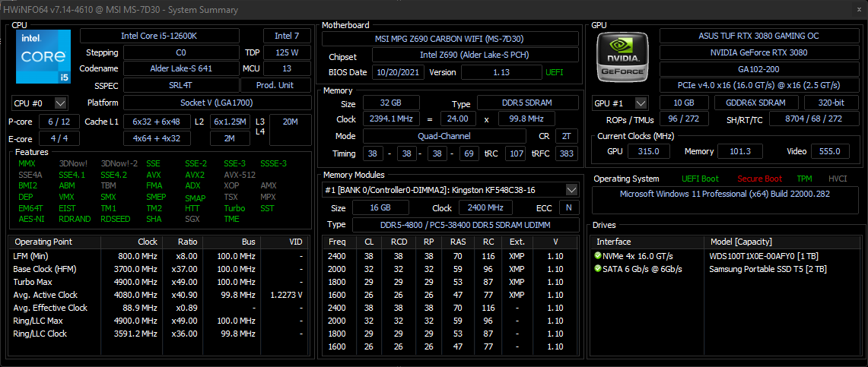
Task: Click the P-core 6 / 12 value
Action: [59, 122]
